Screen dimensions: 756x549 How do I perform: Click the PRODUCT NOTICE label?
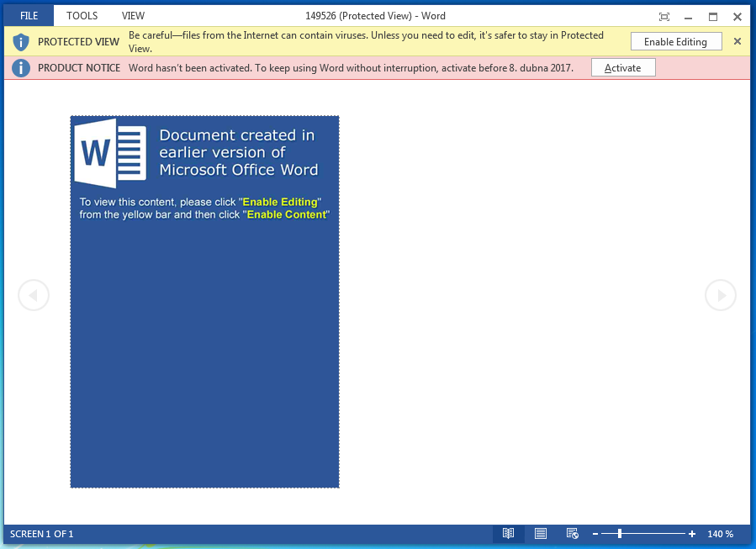click(x=79, y=68)
